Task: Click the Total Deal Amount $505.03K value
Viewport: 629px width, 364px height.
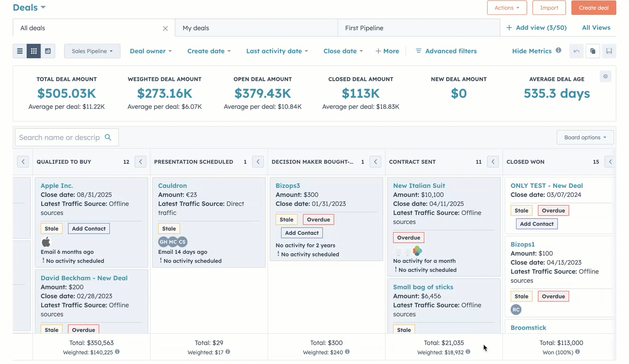Action: point(66,93)
